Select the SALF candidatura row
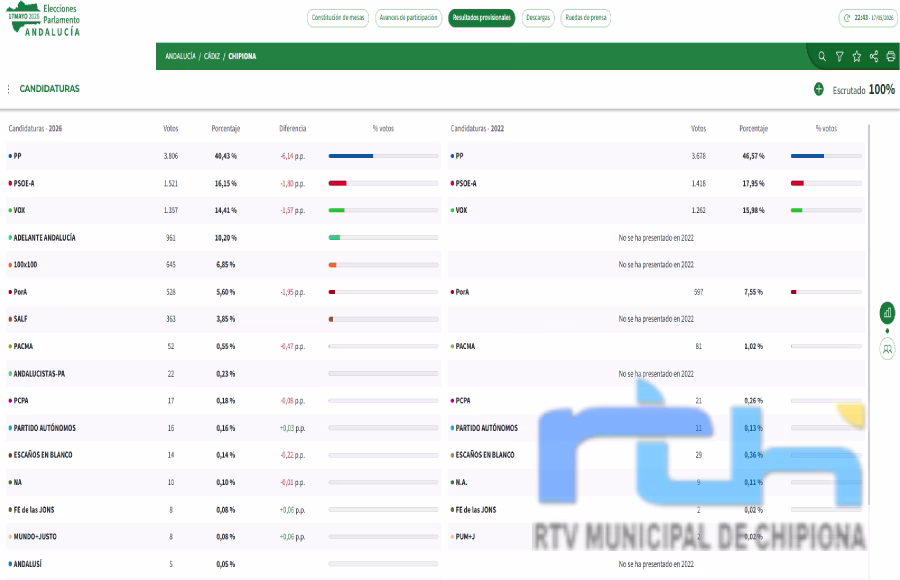Image resolution: width=900 pixels, height=580 pixels. click(223, 319)
